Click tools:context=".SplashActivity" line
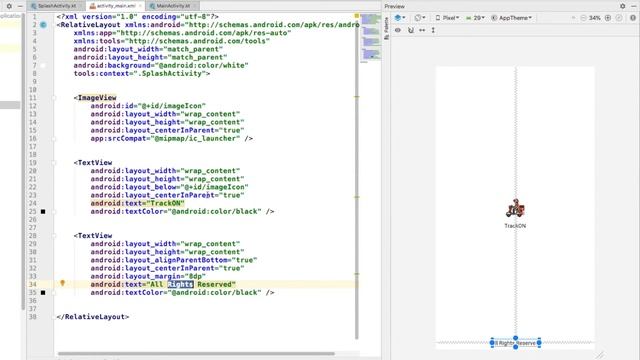The width and height of the screenshot is (640, 360). pyautogui.click(x=142, y=73)
